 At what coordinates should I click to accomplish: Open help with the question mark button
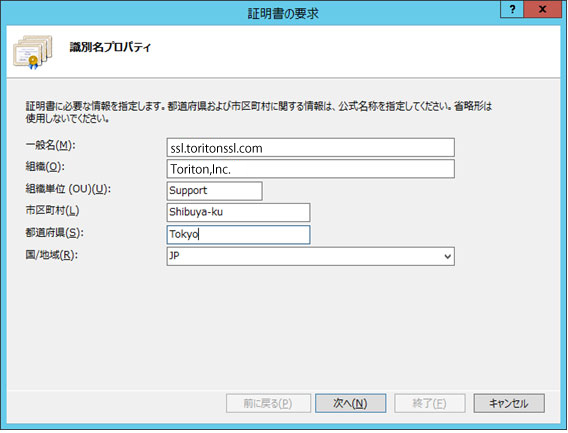click(x=512, y=9)
